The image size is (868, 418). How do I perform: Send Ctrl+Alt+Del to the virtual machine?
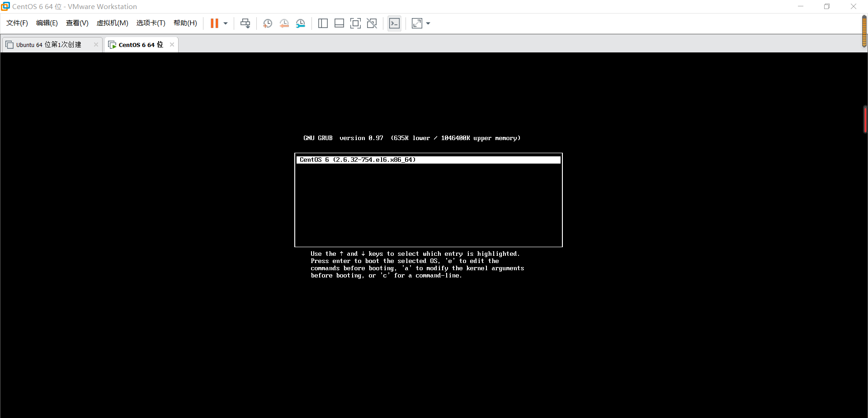pos(245,23)
